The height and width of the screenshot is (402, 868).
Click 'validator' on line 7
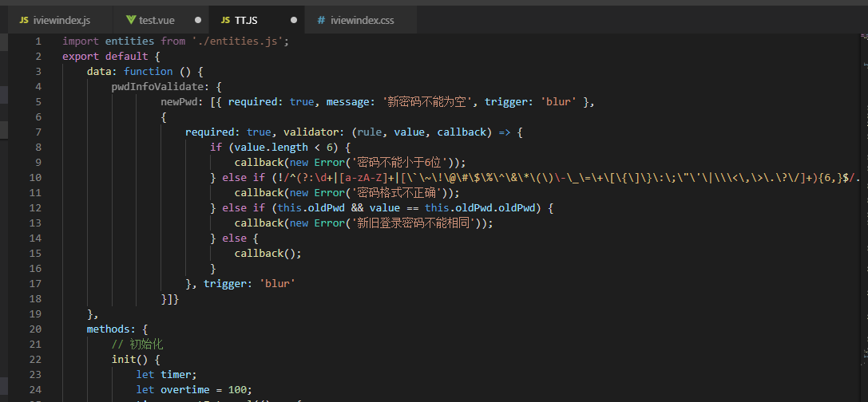coord(311,132)
